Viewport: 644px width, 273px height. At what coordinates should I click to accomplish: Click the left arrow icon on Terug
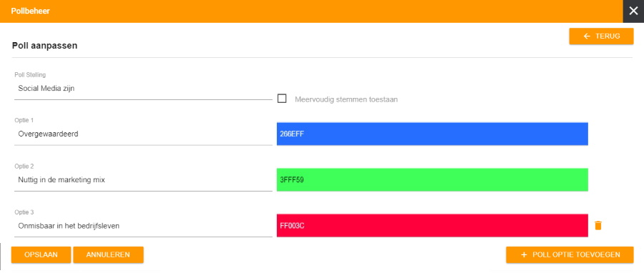(587, 36)
